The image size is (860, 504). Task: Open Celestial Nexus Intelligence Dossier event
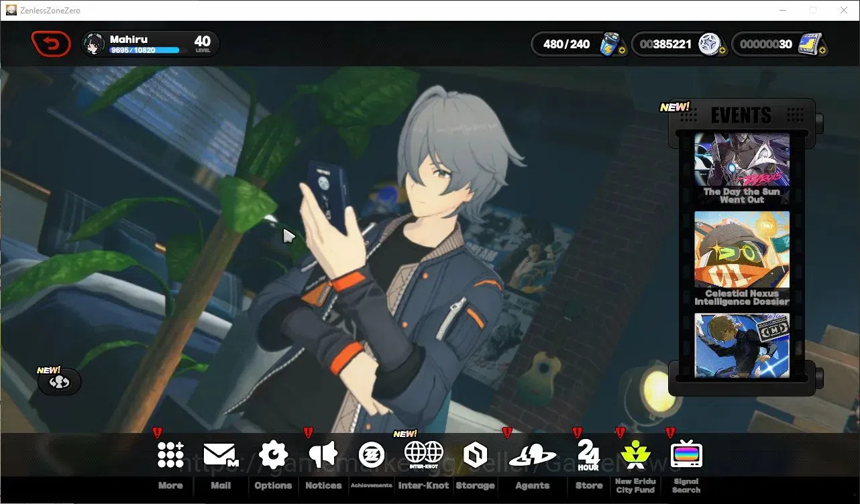tap(741, 259)
